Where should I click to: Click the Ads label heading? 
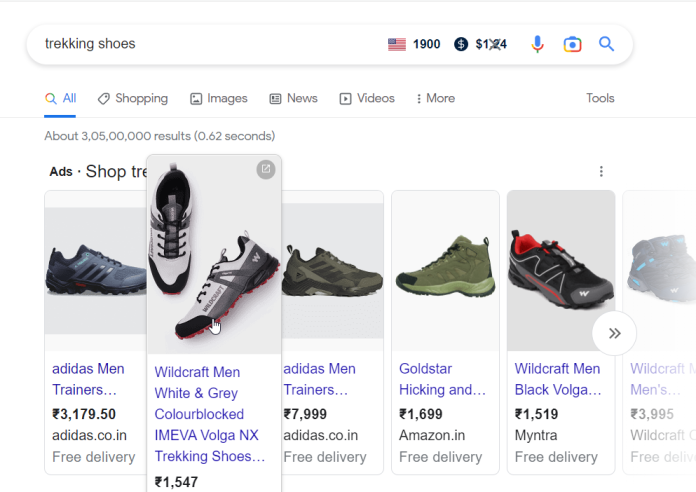pyautogui.click(x=61, y=172)
